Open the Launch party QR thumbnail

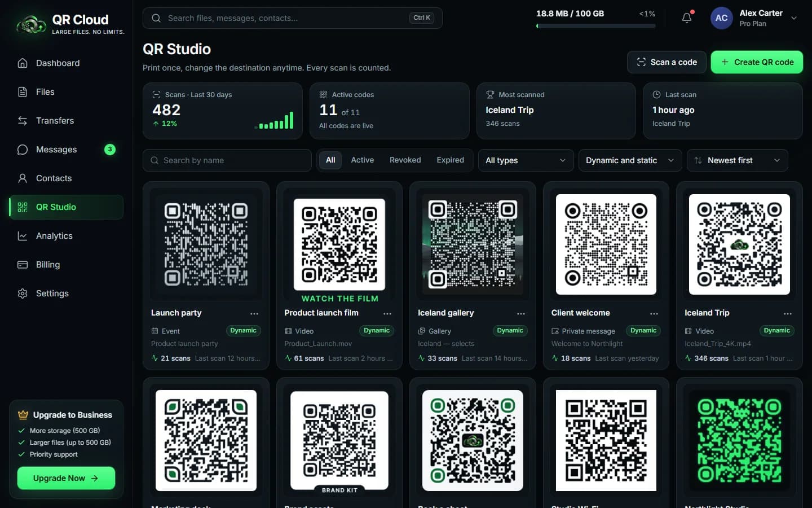(x=206, y=244)
